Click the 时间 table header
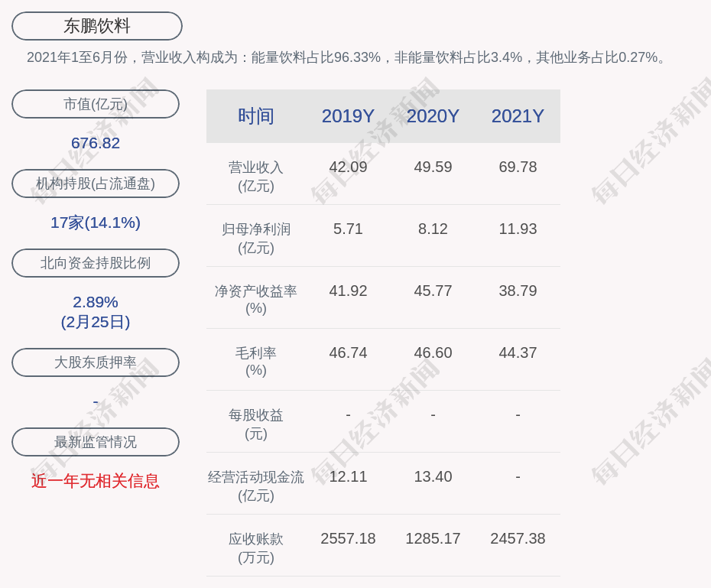Image resolution: width=711 pixels, height=588 pixels. click(x=256, y=116)
